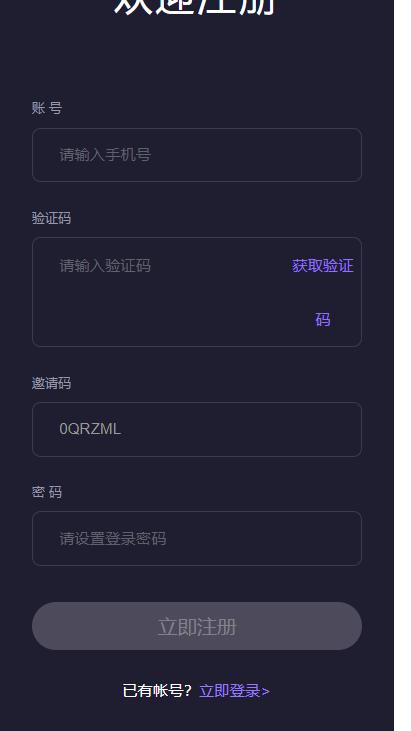Viewport: 411px width, 731px height.
Task: Click the 验证码 field label
Action: point(51,218)
